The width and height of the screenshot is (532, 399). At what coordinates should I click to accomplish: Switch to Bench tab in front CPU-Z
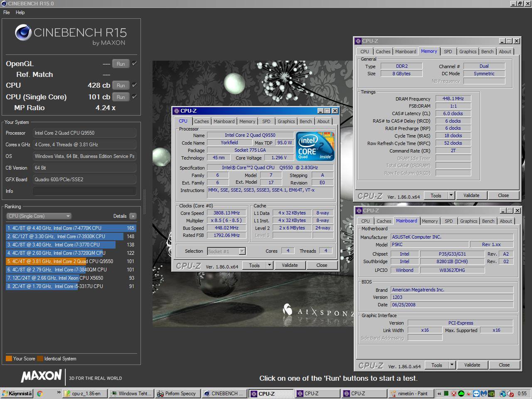coord(306,121)
